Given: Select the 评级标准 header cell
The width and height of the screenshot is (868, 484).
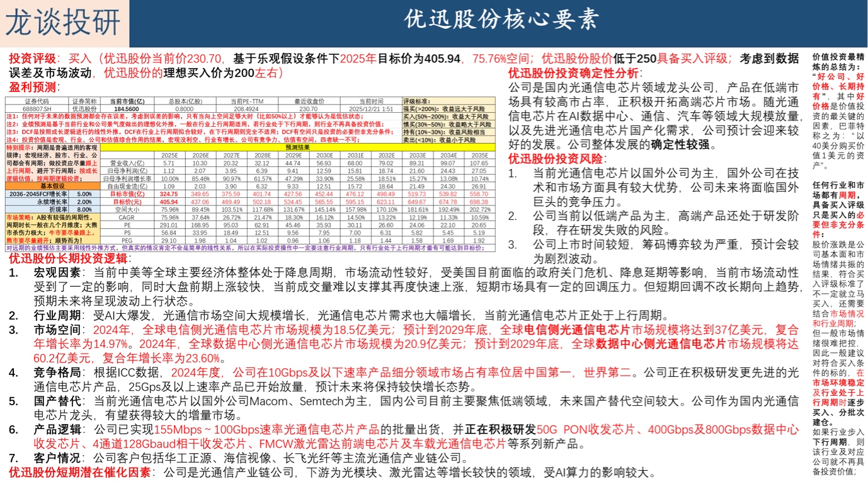Looking at the screenshot, I should pos(449,101).
